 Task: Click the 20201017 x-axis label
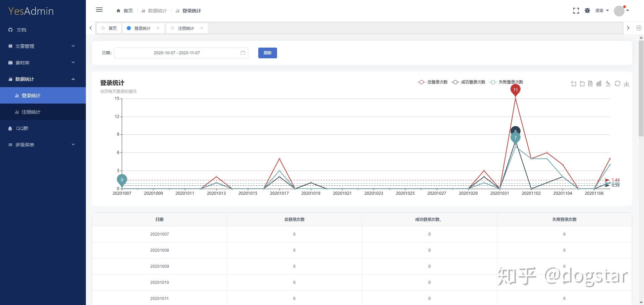pyautogui.click(x=279, y=193)
